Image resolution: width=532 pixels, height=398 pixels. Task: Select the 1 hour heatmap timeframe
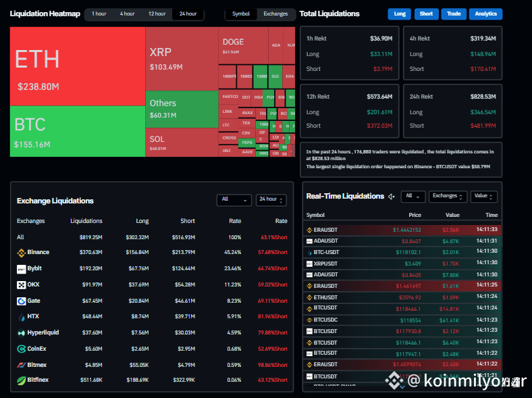point(99,14)
